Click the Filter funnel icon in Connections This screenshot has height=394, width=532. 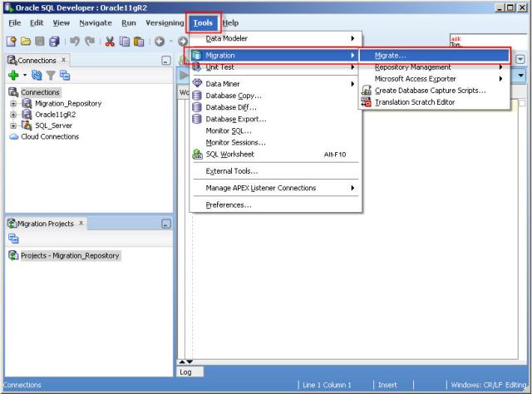51,75
